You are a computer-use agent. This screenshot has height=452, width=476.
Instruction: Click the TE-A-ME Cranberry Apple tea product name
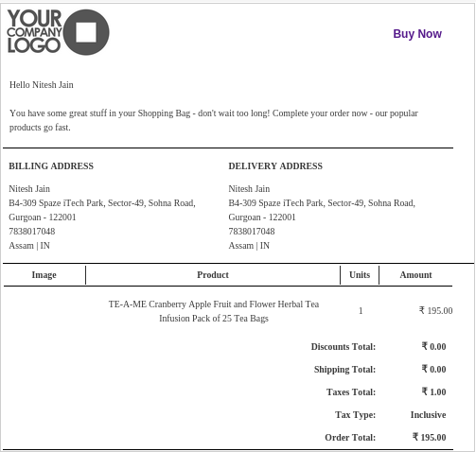tap(214, 311)
